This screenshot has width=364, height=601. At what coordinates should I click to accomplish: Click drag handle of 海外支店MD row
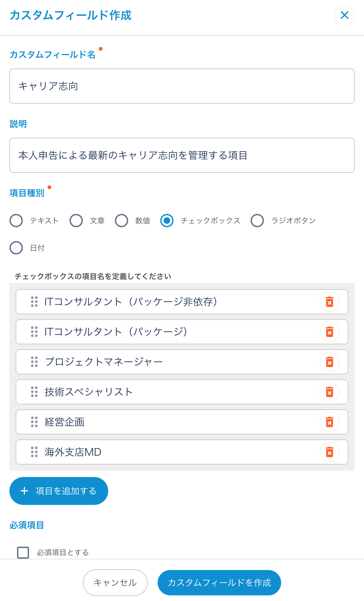(x=34, y=452)
